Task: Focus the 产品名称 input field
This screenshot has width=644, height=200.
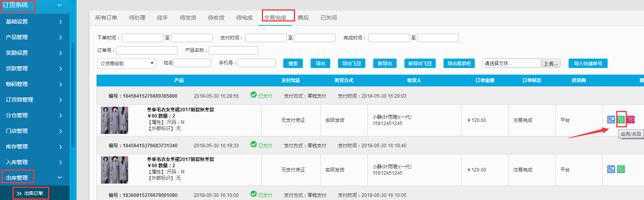Action: (233, 50)
